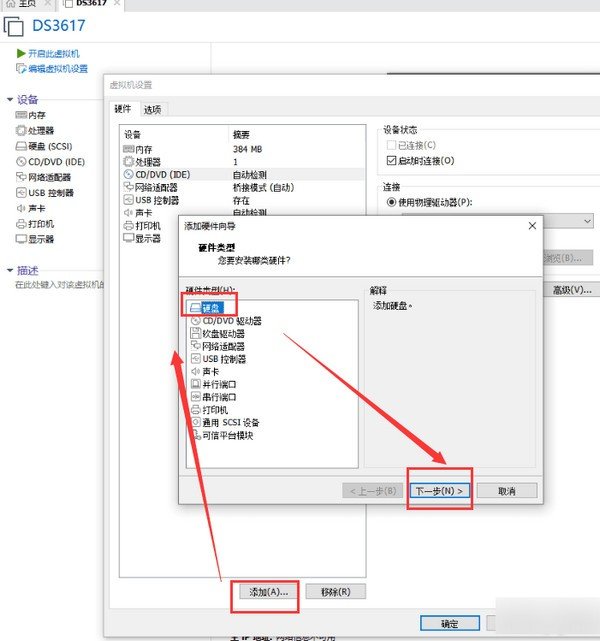
Task: Click the memory icon in settings hardware list
Action: click(x=129, y=149)
